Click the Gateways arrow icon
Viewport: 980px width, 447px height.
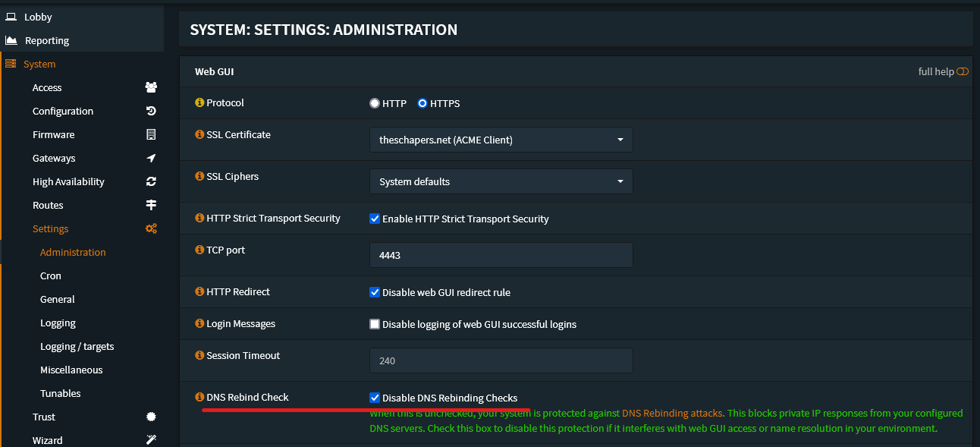point(151,158)
